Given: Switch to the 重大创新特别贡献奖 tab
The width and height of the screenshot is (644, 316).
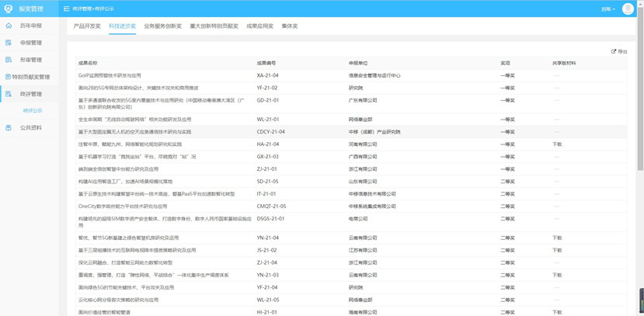Looking at the screenshot, I should coord(214,26).
